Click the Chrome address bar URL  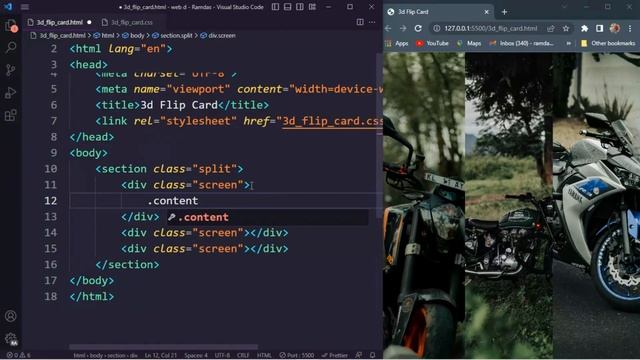click(x=491, y=28)
